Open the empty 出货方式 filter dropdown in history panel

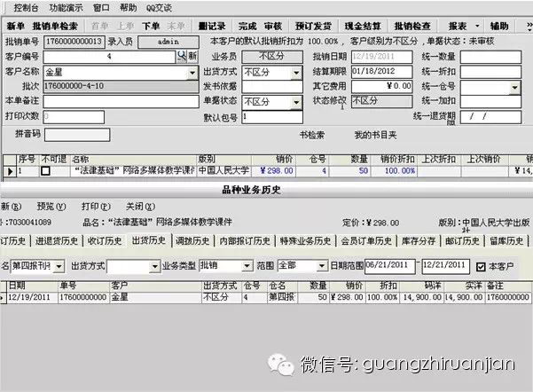point(154,266)
